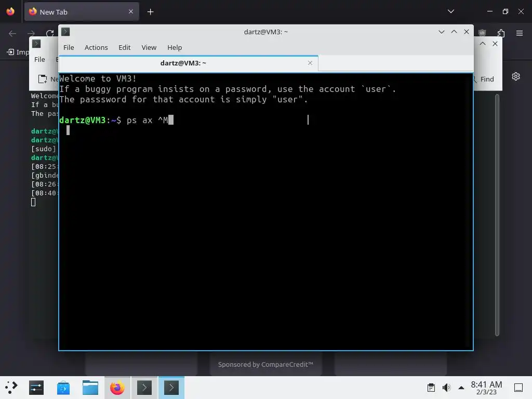Screen dimensions: 532x399
Task: Open the File menu in front terminal
Action: click(x=69, y=47)
